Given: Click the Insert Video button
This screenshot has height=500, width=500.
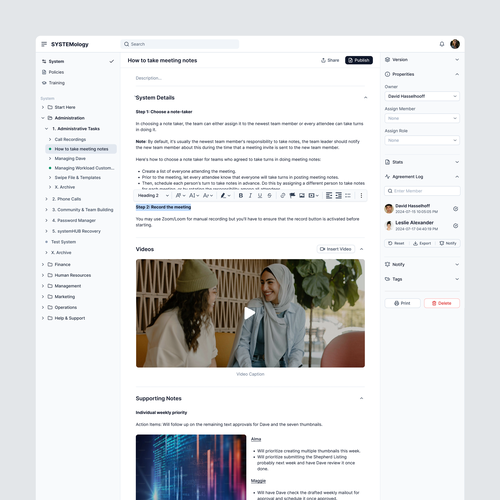Looking at the screenshot, I should click(x=336, y=249).
